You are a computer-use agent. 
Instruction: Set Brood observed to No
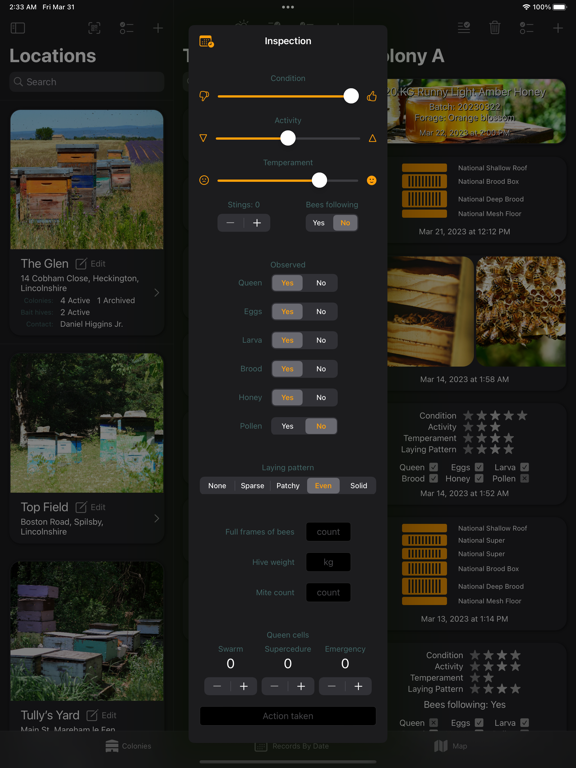(x=321, y=369)
